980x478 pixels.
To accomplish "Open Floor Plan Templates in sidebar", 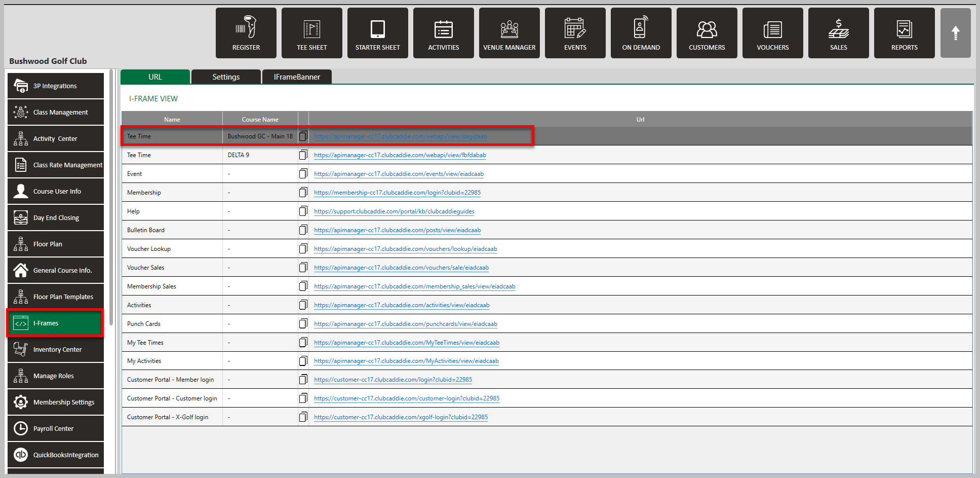I will coord(56,297).
